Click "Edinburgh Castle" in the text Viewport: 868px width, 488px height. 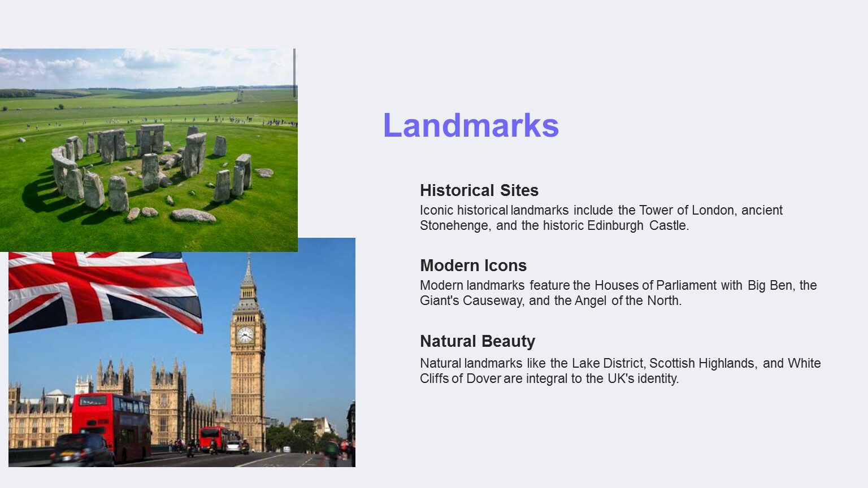point(637,225)
